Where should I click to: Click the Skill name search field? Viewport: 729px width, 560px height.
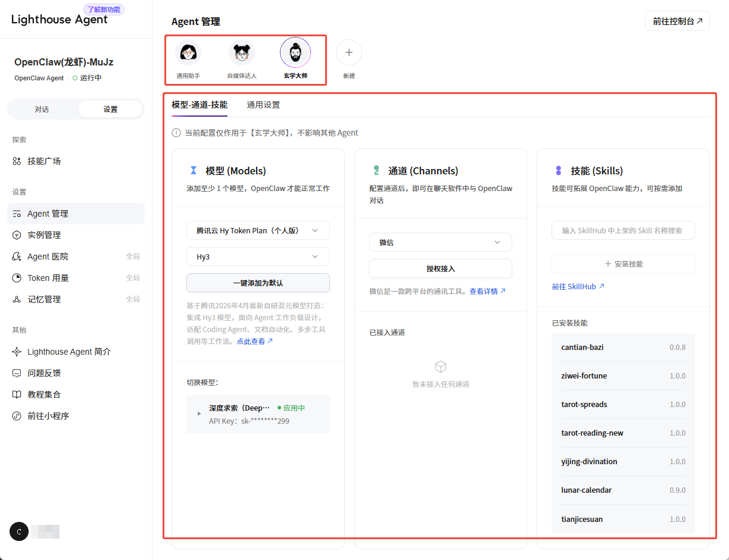click(x=623, y=230)
